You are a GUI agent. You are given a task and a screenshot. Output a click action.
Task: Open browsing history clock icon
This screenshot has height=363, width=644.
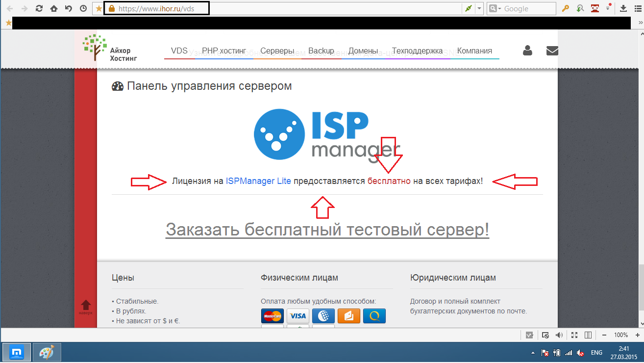83,8
